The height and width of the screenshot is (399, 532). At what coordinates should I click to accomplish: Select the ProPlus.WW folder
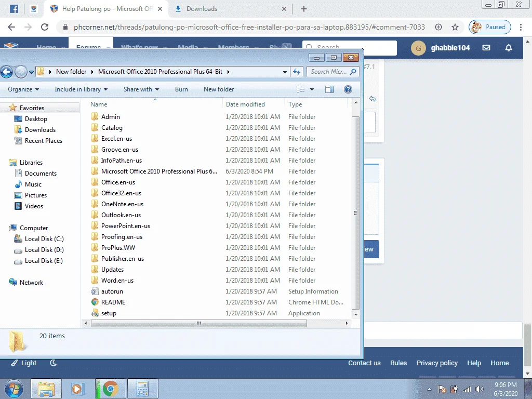118,248
